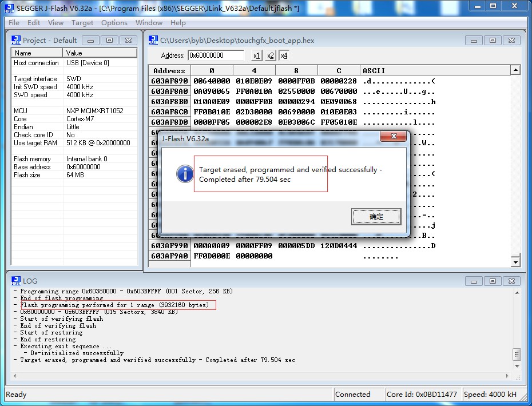Click the J-Flash application icon in title bar
The width and height of the screenshot is (532, 406).
[9, 8]
